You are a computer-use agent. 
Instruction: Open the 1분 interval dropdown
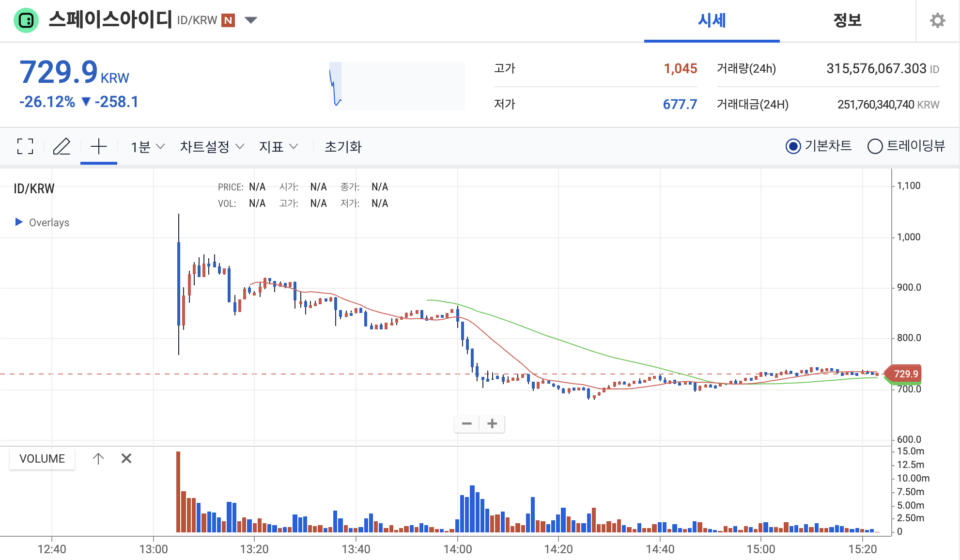tap(148, 146)
